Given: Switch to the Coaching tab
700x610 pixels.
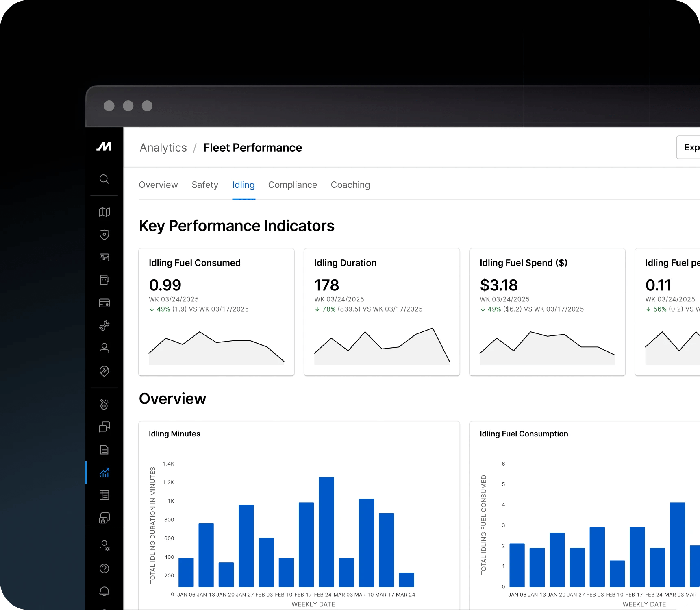Looking at the screenshot, I should [x=350, y=185].
